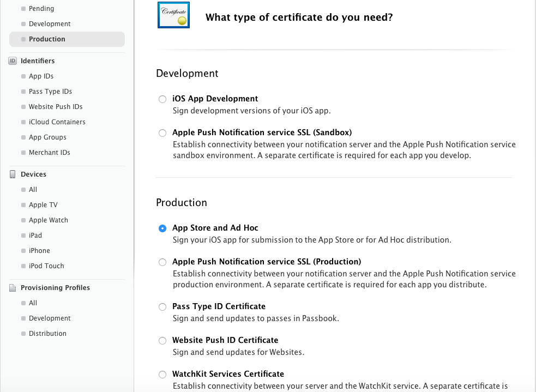536x392 pixels.
Task: Select the WatchKit Services Certificate radio
Action: click(x=162, y=375)
